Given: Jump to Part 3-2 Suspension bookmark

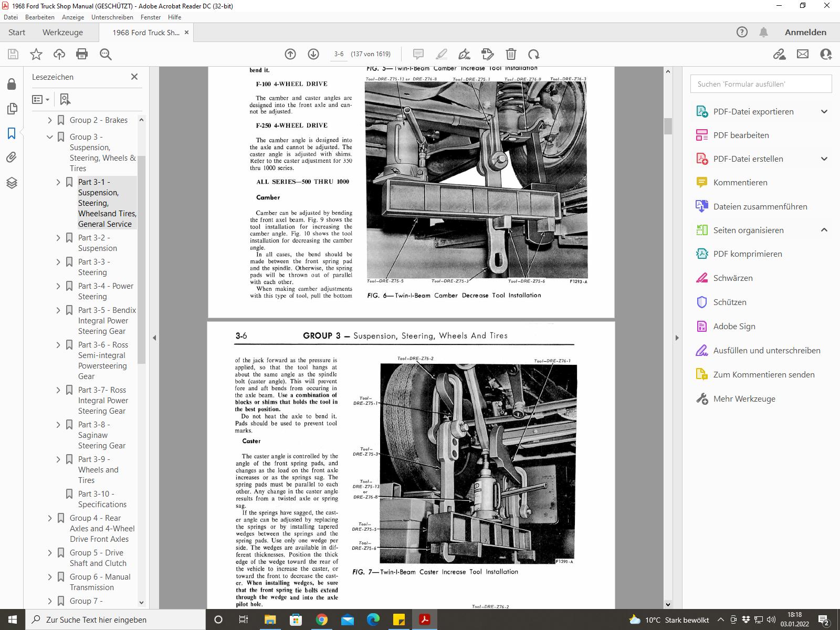Looking at the screenshot, I should coord(97,243).
